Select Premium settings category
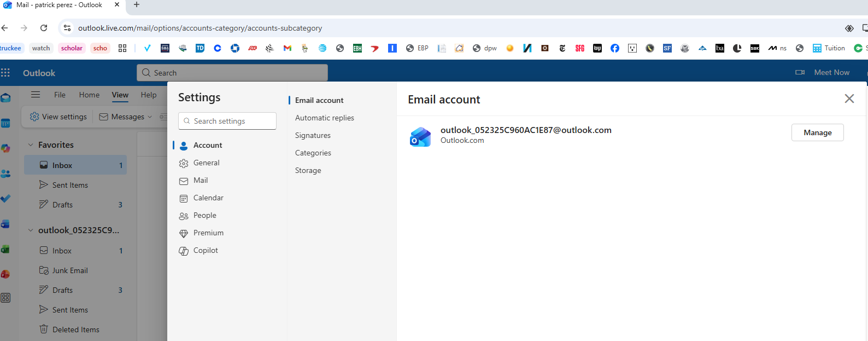This screenshot has height=341, width=868. (x=227, y=233)
